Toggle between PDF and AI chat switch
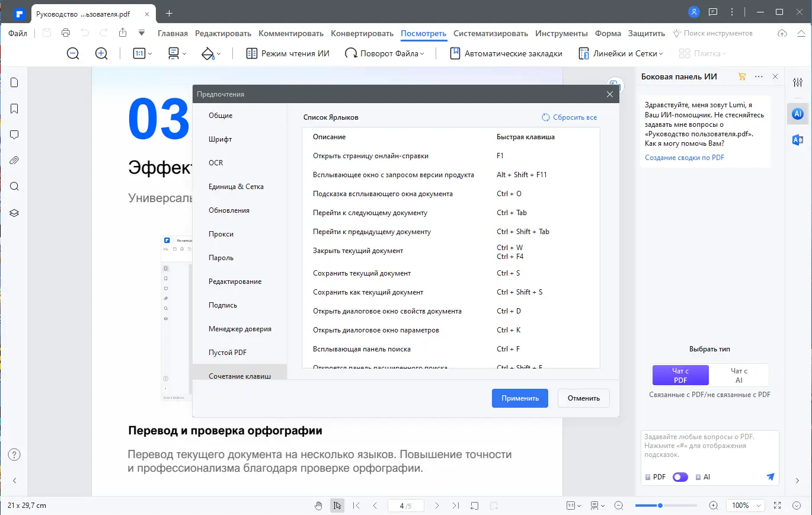Viewport: 812px width, 515px height. [680, 476]
